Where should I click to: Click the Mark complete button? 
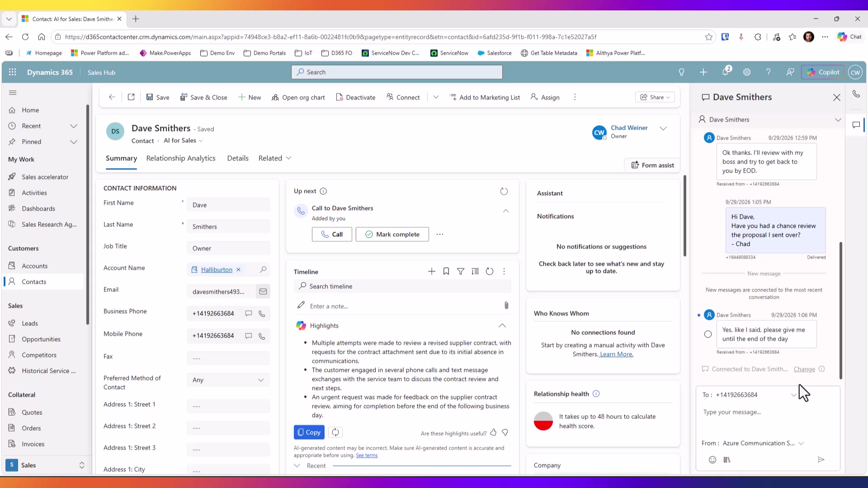pos(392,235)
